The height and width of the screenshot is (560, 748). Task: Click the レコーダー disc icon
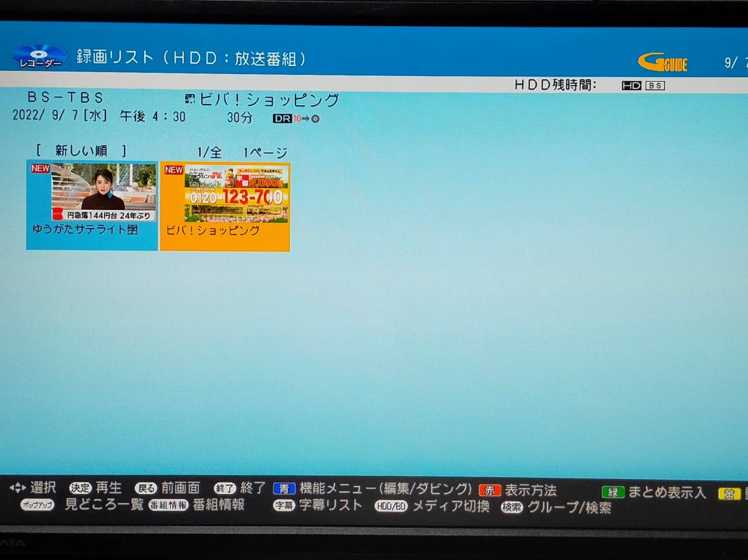coord(39,57)
